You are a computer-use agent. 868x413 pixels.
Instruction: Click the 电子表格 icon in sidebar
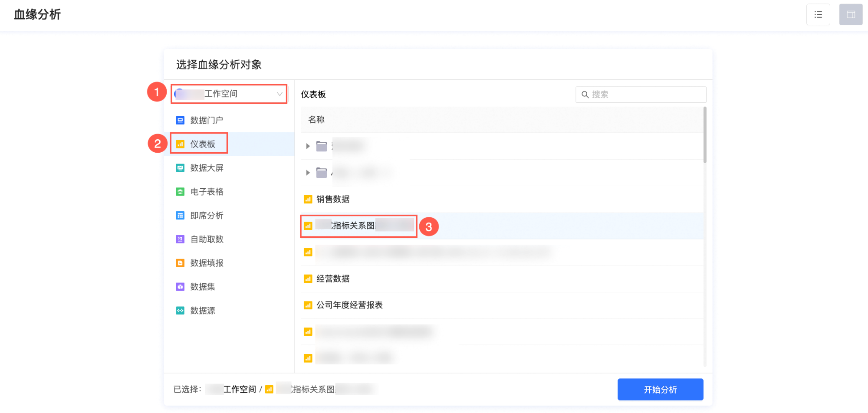tap(180, 192)
